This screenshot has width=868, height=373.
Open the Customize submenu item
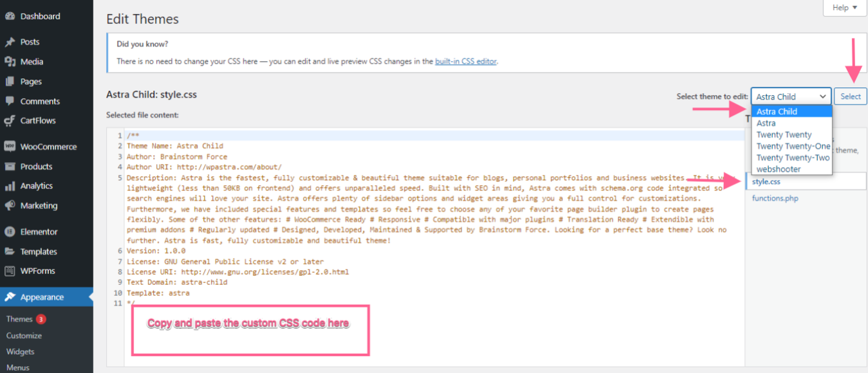tap(24, 336)
